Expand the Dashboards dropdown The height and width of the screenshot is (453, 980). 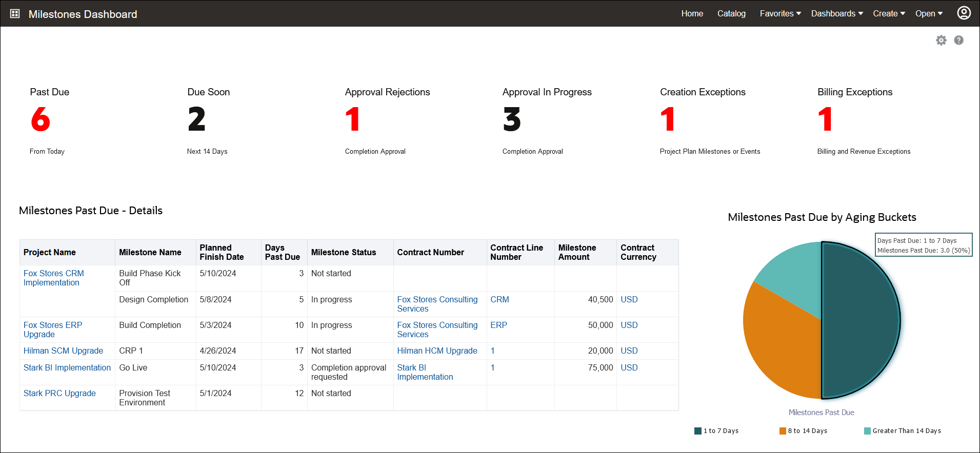coord(837,14)
